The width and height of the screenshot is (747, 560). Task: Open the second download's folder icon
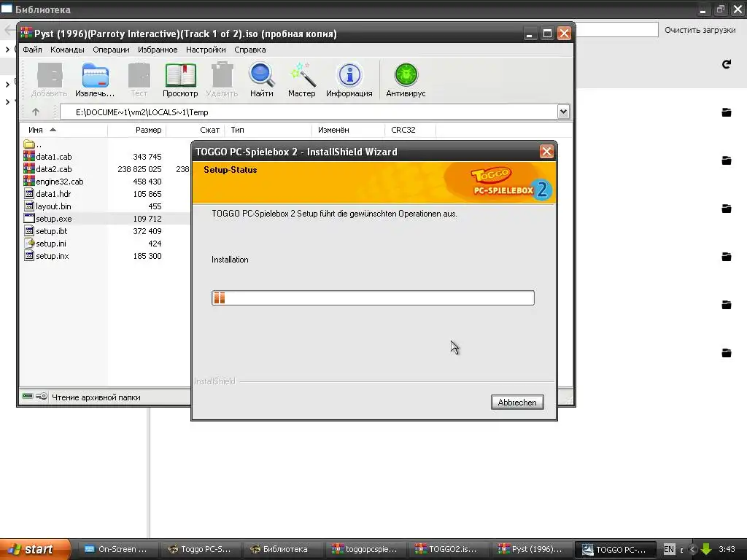pyautogui.click(x=727, y=160)
